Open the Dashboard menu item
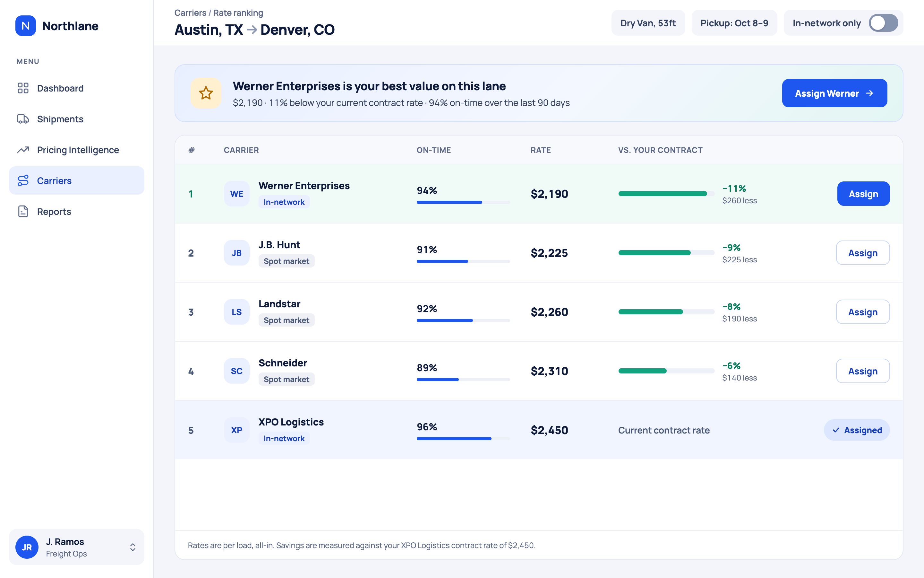 coord(76,88)
